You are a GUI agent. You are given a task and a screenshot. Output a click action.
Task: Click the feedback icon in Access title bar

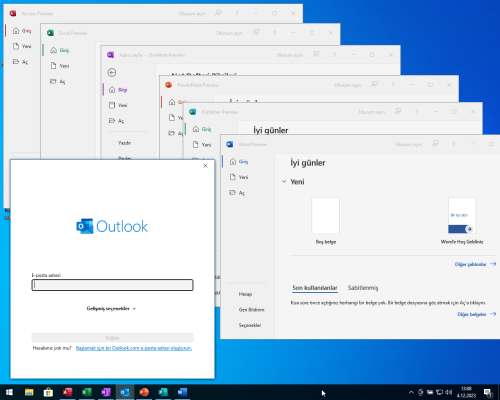(x=218, y=13)
